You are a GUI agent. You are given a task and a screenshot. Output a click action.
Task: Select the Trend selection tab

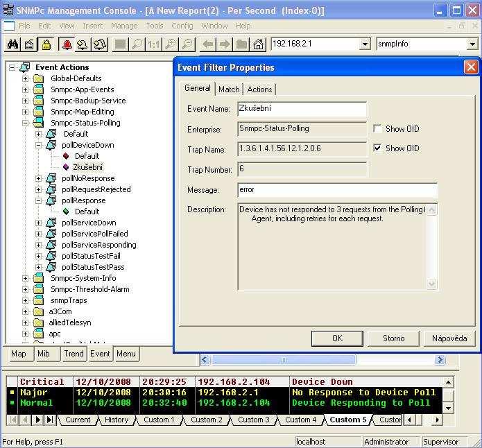point(74,354)
